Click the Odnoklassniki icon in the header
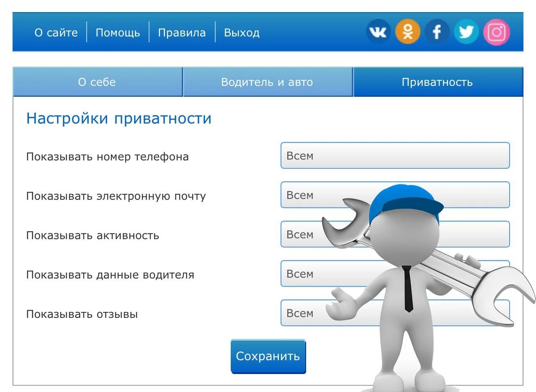This screenshot has height=392, width=536. pyautogui.click(x=407, y=31)
